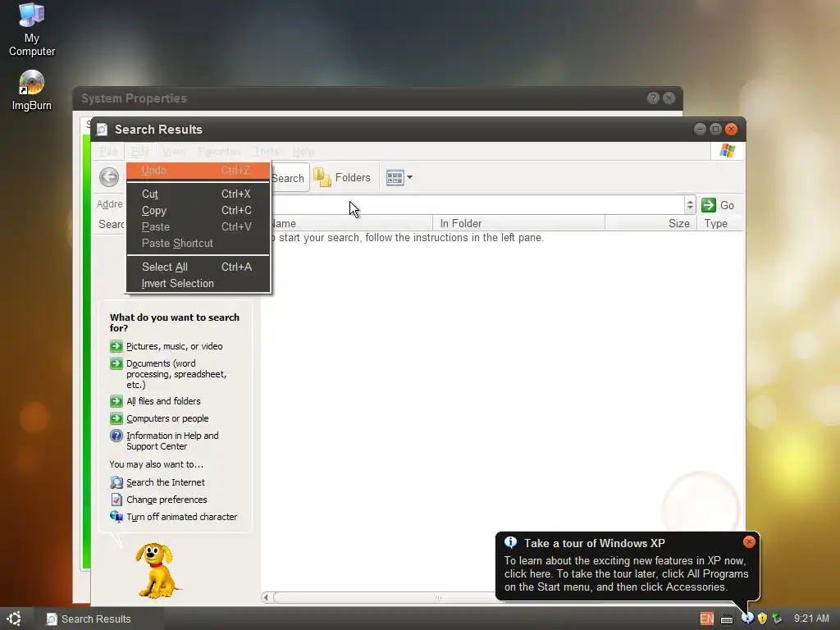
Task: Click the tour balloon info icon
Action: point(510,542)
